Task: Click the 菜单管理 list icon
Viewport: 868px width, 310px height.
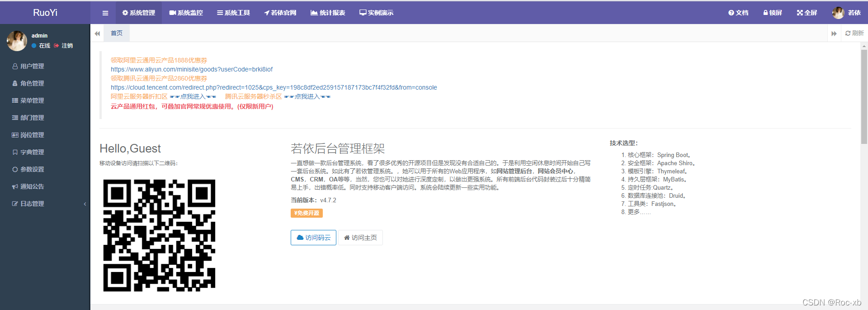Action: point(15,100)
